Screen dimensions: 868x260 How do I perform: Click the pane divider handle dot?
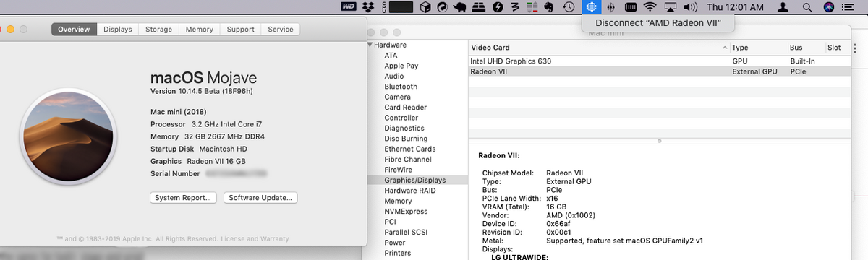(x=660, y=141)
